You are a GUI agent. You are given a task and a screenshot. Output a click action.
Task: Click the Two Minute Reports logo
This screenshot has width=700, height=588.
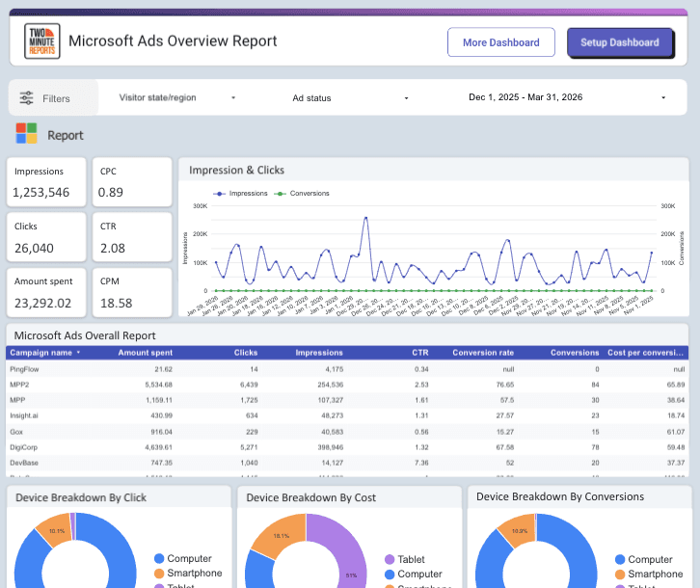pos(42,41)
